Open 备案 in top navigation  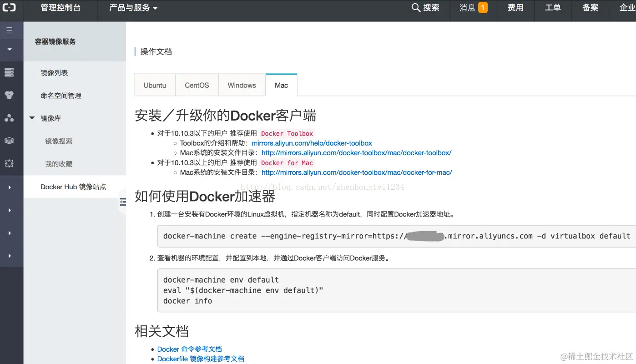(590, 8)
